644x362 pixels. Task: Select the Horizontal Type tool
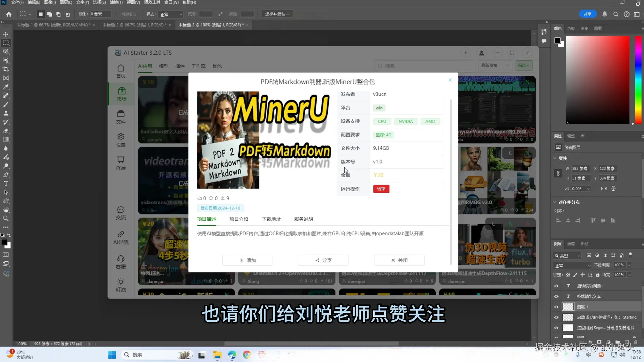[6, 183]
